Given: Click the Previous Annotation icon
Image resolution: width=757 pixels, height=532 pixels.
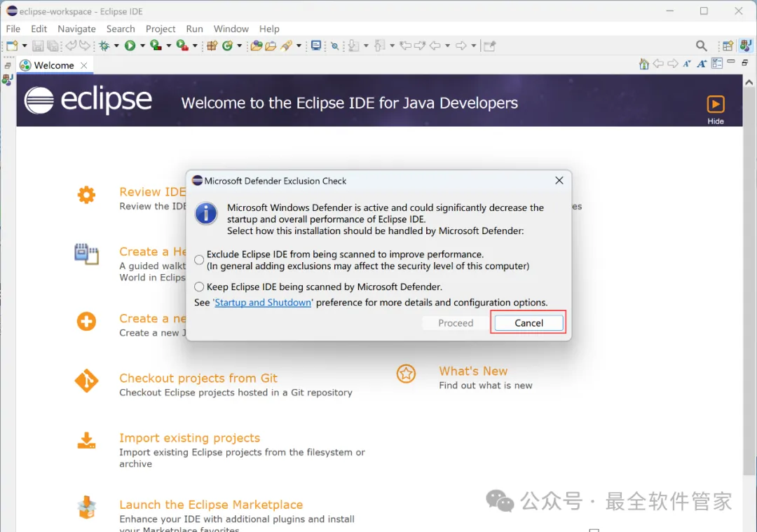Looking at the screenshot, I should (380, 46).
